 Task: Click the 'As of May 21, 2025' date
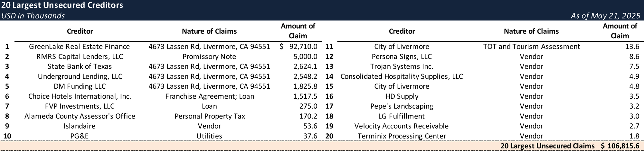tap(605, 16)
